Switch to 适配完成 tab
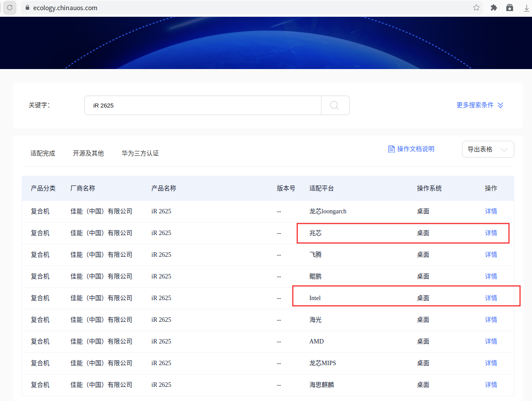Image resolution: width=532 pixels, height=401 pixels. (43, 154)
